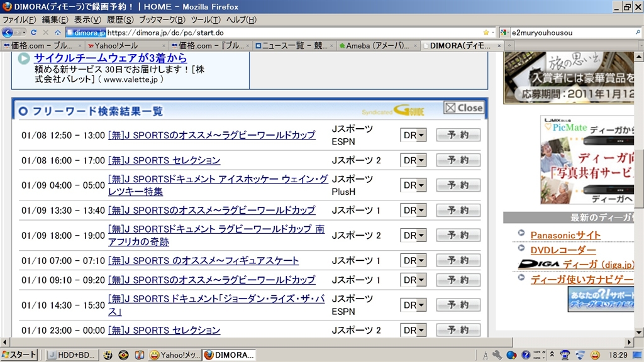Close the free word search results panel
The image size is (644, 362).
click(x=464, y=108)
